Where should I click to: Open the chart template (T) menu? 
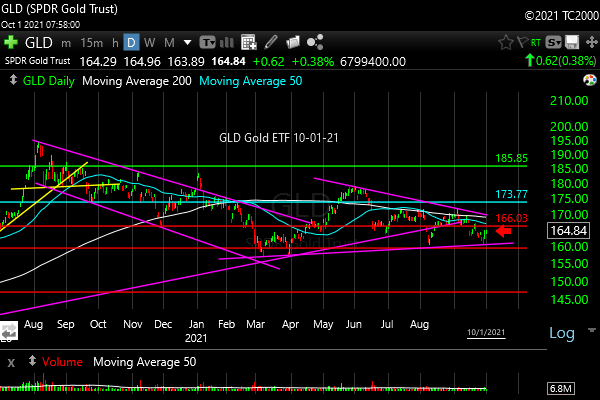tap(207, 42)
